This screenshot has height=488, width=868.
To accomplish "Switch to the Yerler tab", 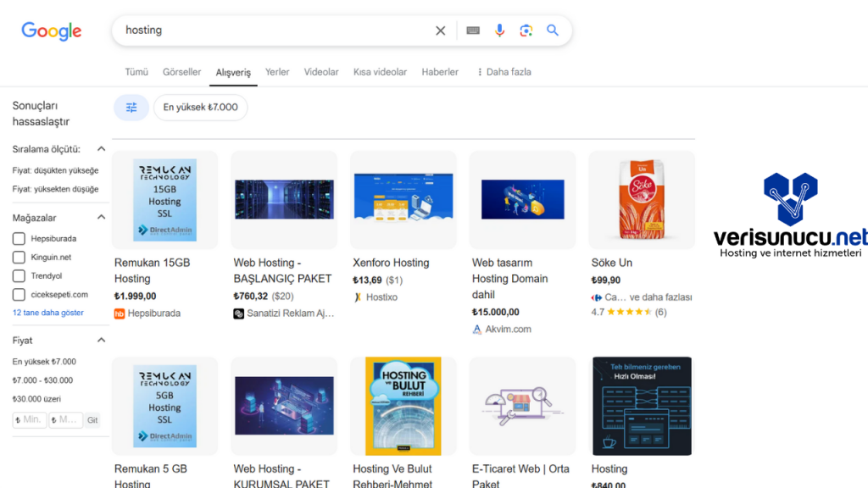I will tap(277, 72).
